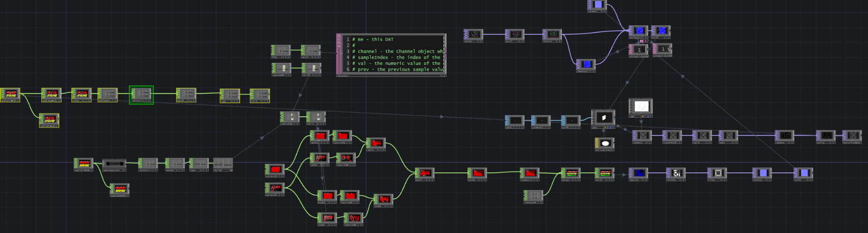The height and width of the screenshot is (233, 868).
Task: Expand null10 with its plus icon
Action: point(231,171)
